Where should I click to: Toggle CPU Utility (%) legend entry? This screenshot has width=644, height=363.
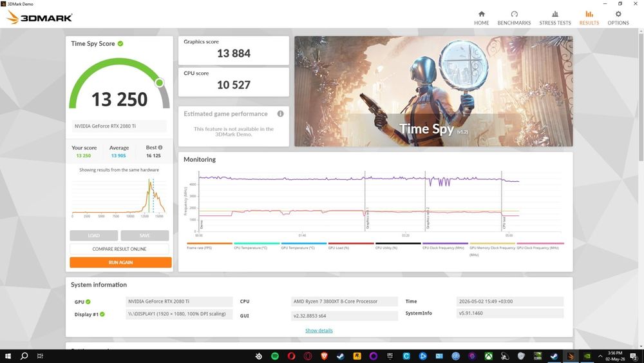[398, 246]
